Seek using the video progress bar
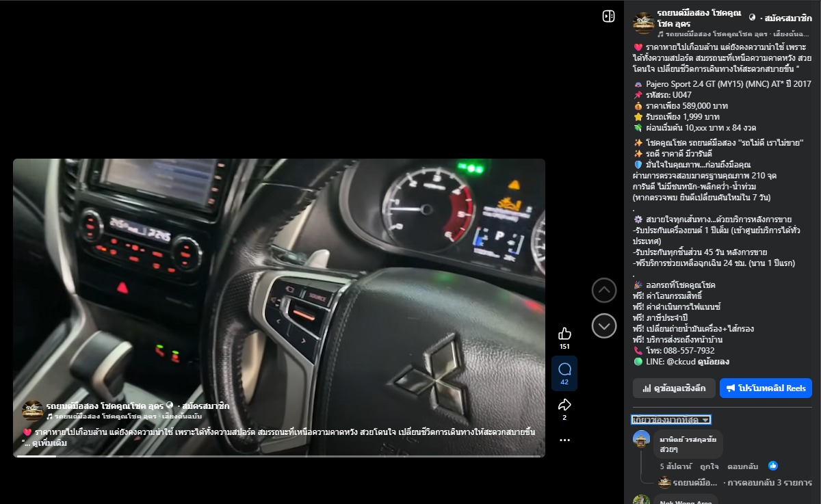This screenshot has width=821, height=504. 279,456
